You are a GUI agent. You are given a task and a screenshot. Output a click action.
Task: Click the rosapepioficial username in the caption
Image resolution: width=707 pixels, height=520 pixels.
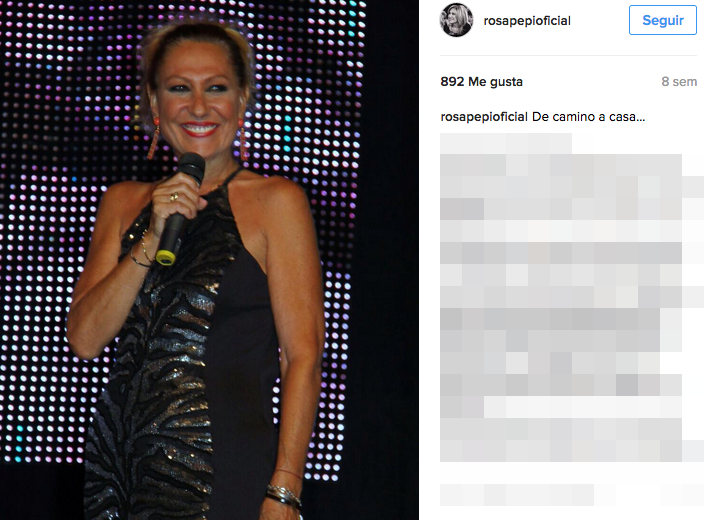[x=484, y=117]
